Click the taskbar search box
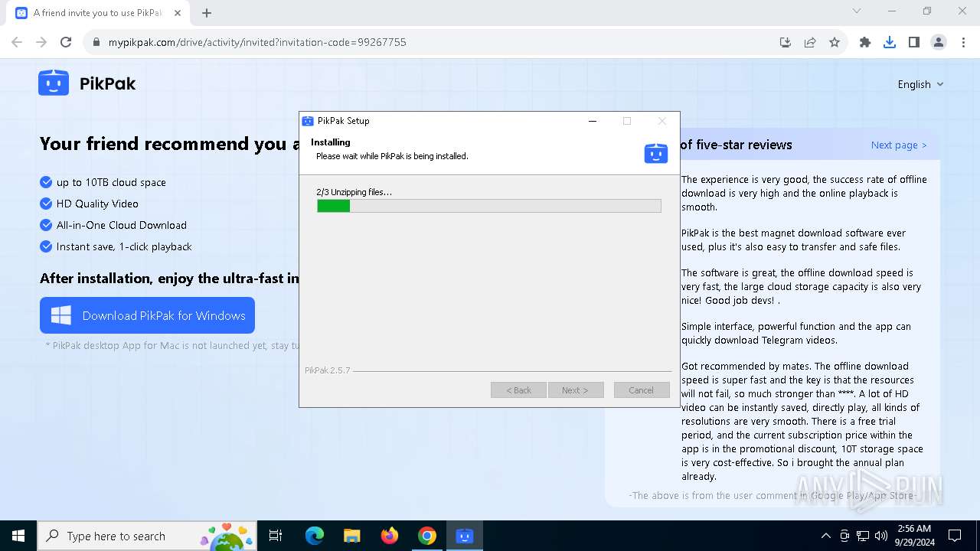The height and width of the screenshot is (551, 980). click(147, 536)
